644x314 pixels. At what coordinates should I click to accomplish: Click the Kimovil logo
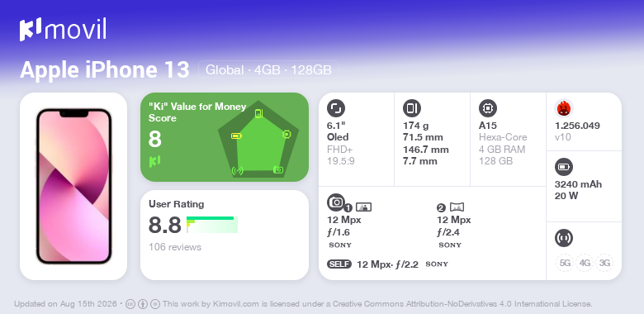63,30
